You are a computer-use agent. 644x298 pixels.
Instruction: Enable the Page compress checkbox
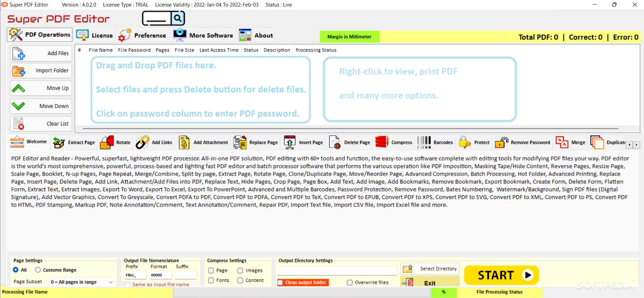[x=211, y=271]
